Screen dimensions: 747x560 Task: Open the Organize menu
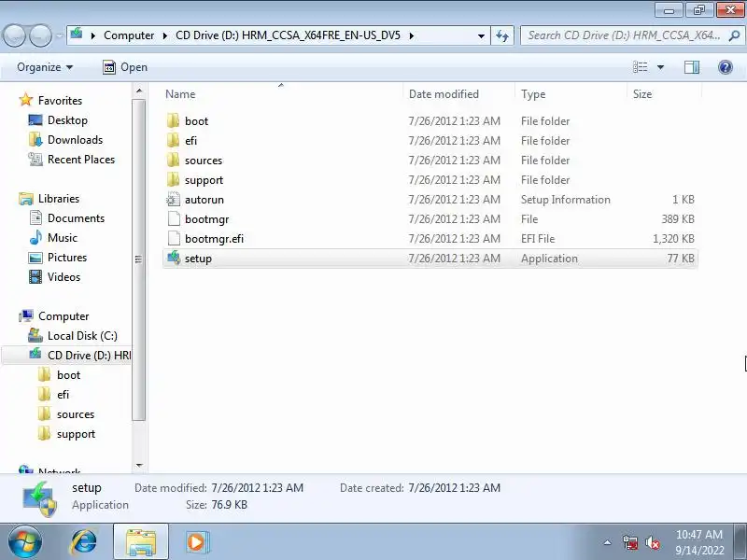(45, 67)
